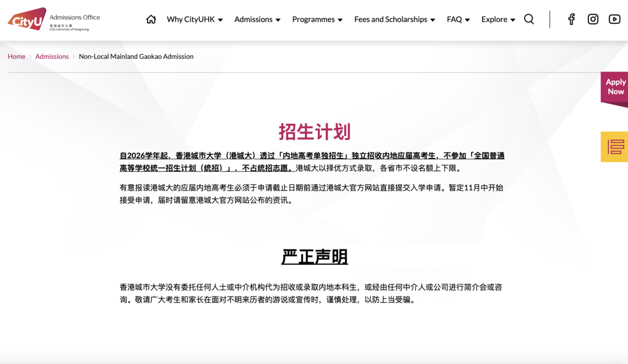Open the search magnifier icon
The height and width of the screenshot is (364, 628).
coord(529,19)
